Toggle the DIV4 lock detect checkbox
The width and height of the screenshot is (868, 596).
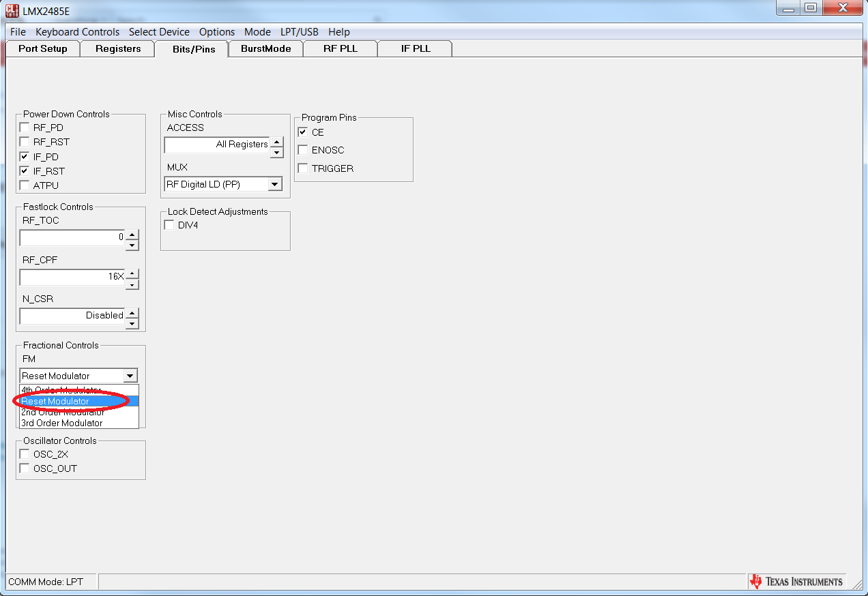(x=170, y=225)
